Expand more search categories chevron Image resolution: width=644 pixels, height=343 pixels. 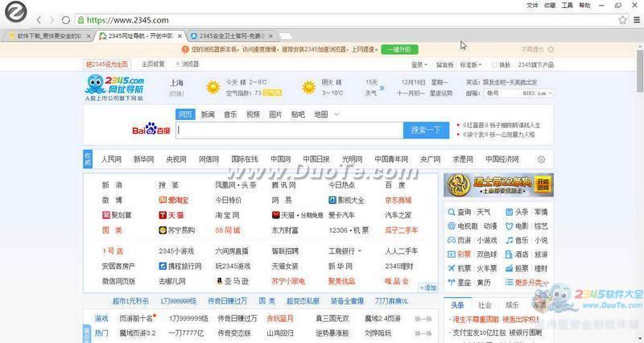coord(336,114)
